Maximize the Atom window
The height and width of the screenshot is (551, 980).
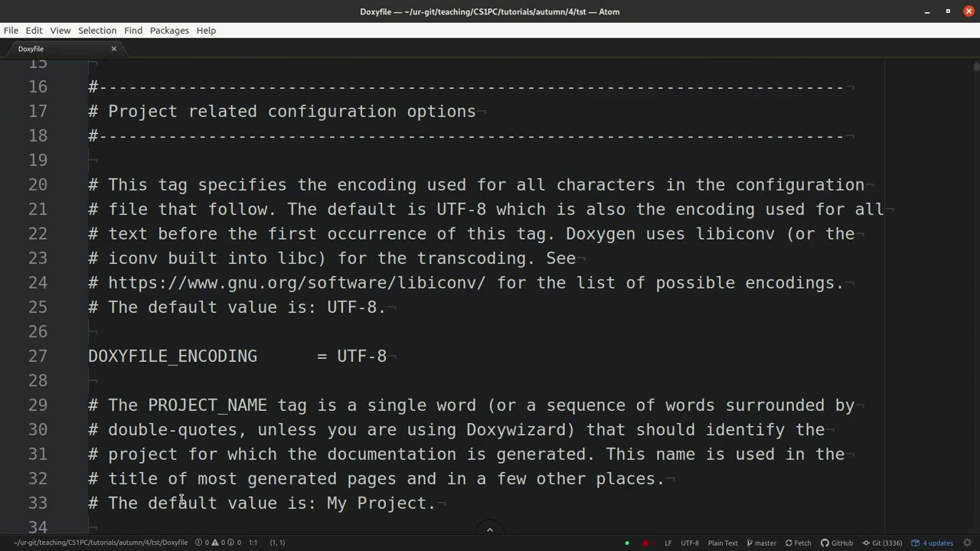tap(948, 11)
